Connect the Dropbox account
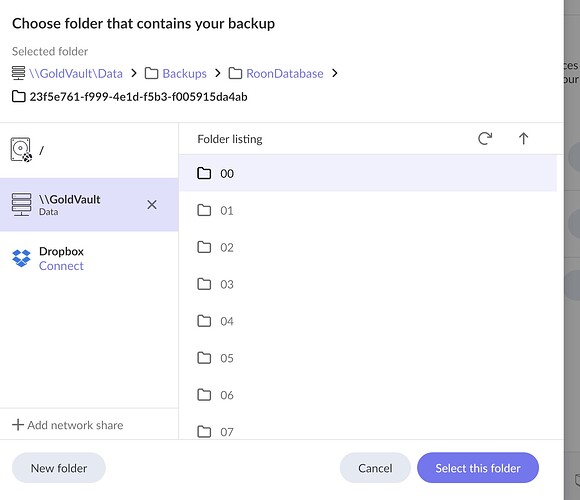This screenshot has width=580, height=500. [x=61, y=266]
